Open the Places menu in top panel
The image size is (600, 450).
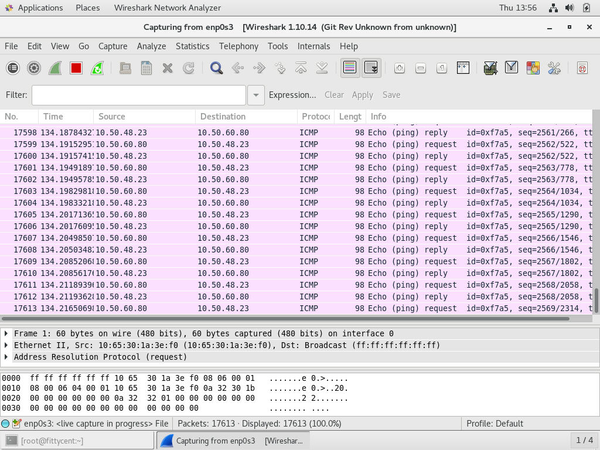point(88,8)
